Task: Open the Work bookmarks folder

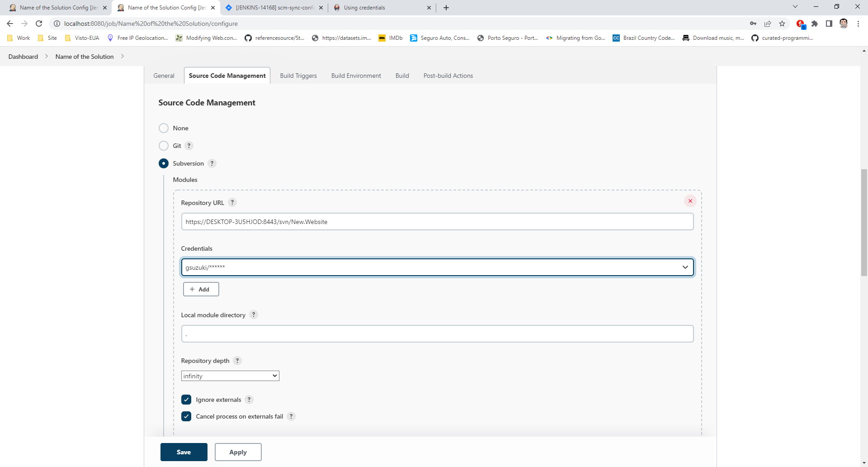Action: 19,38
